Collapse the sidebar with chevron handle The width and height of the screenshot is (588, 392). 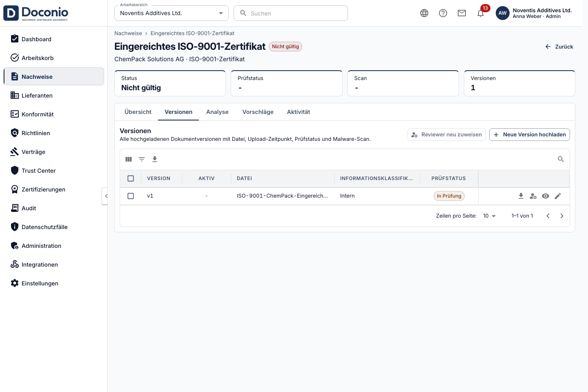coord(105,196)
